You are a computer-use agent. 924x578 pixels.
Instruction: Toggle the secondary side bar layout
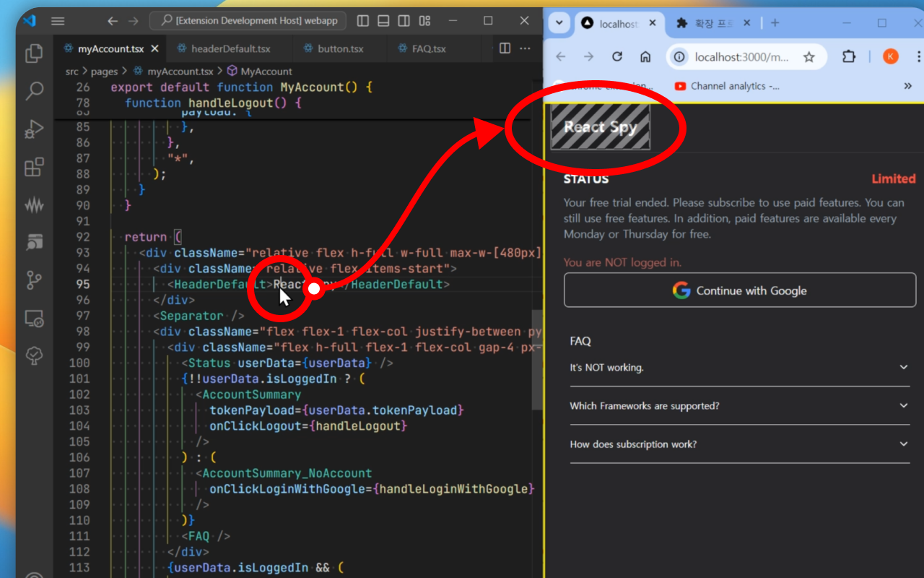(x=404, y=21)
